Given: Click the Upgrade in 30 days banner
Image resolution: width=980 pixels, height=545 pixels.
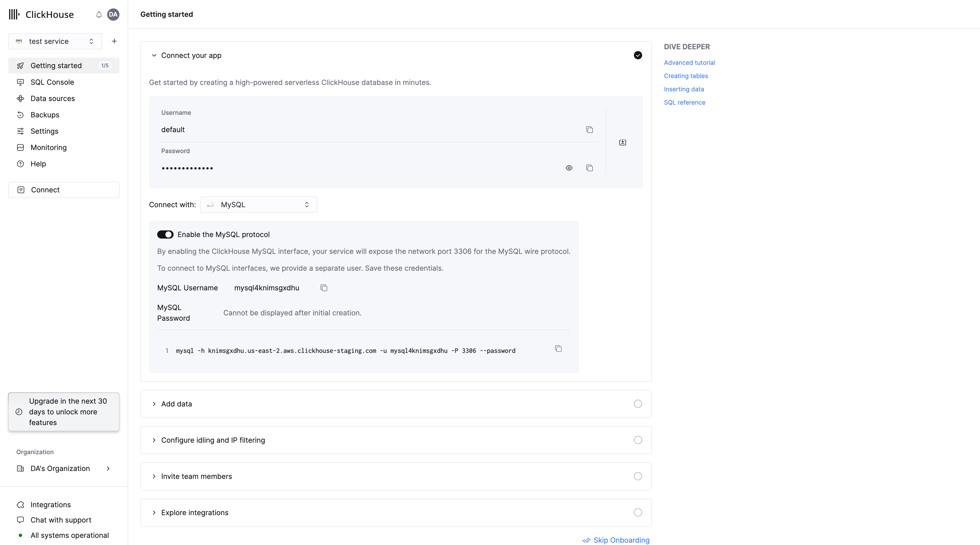Looking at the screenshot, I should pyautogui.click(x=64, y=412).
